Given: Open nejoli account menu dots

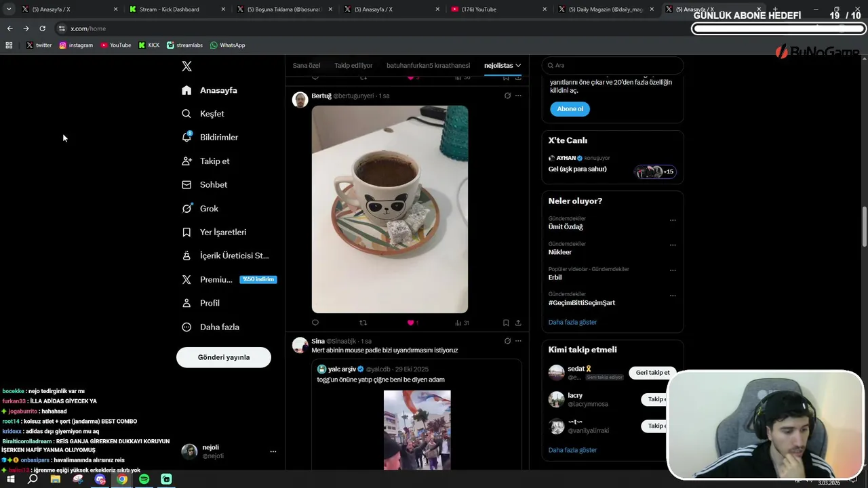Looking at the screenshot, I should [x=273, y=451].
